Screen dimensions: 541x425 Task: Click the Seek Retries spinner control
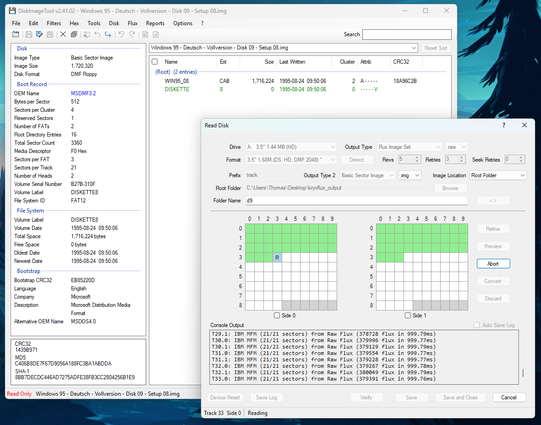click(x=515, y=159)
